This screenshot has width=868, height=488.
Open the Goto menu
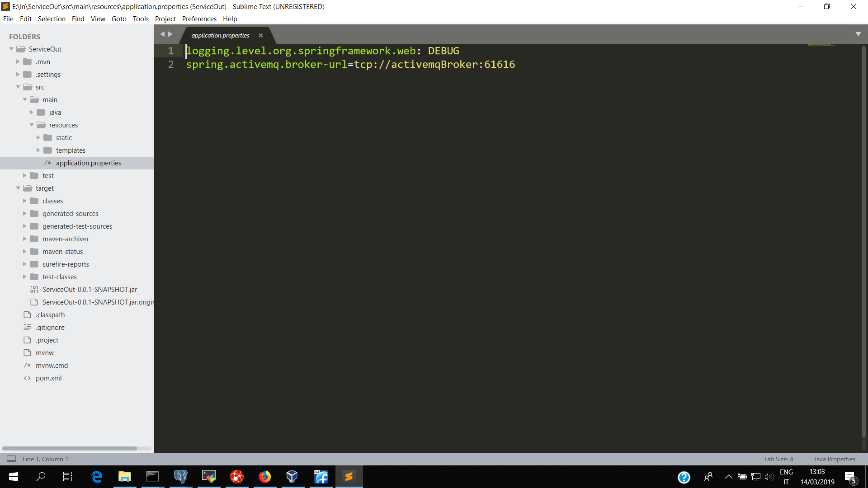[119, 19]
